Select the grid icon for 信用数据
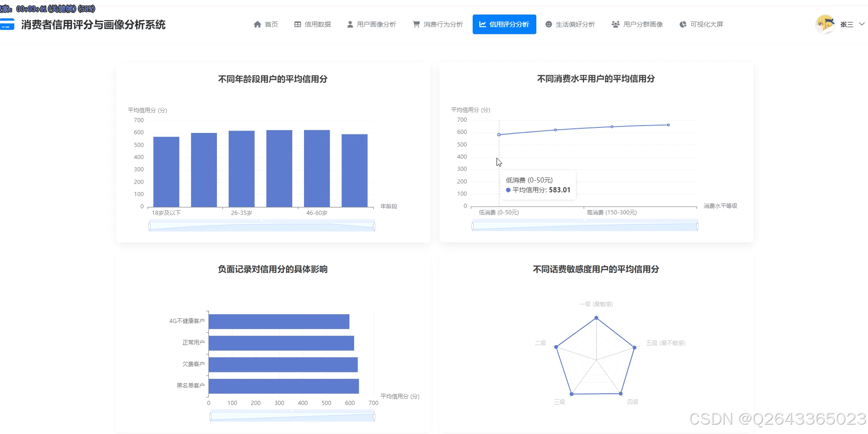This screenshot has height=434, width=868. tap(297, 24)
